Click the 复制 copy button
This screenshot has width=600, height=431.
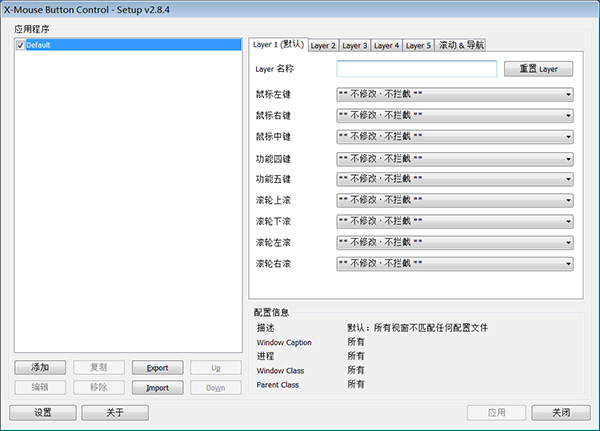pos(99,367)
